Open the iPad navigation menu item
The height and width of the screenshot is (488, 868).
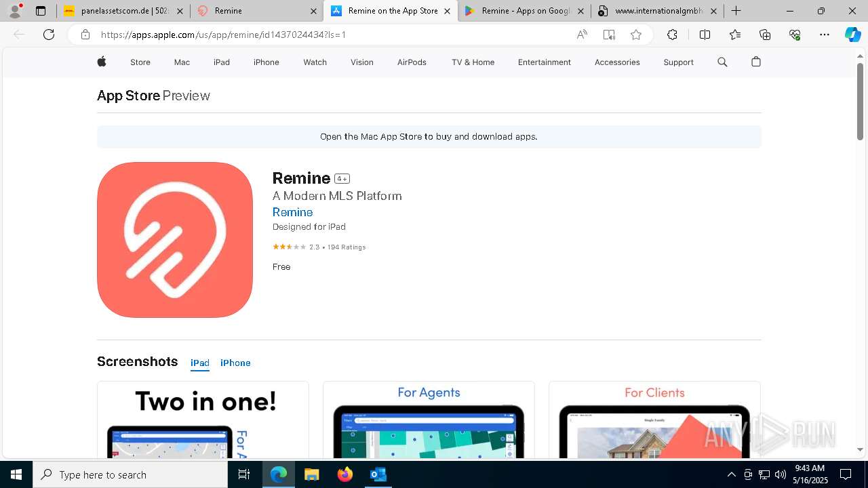point(222,62)
